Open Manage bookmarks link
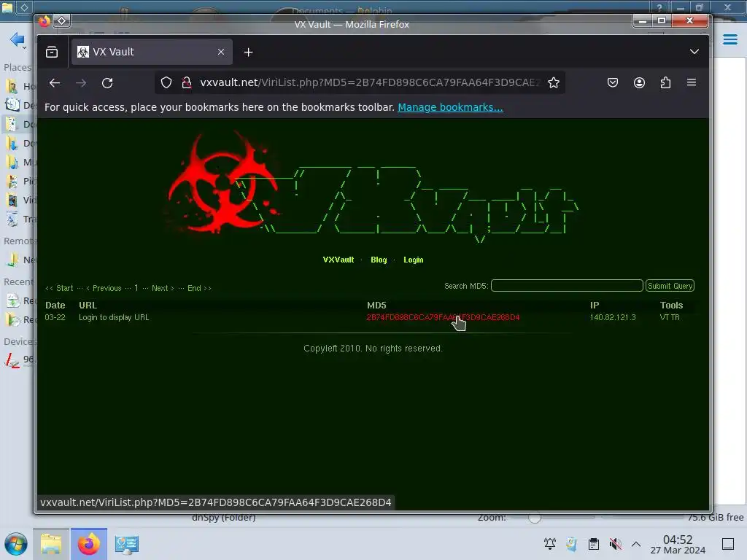The width and height of the screenshot is (747, 560). (x=450, y=107)
